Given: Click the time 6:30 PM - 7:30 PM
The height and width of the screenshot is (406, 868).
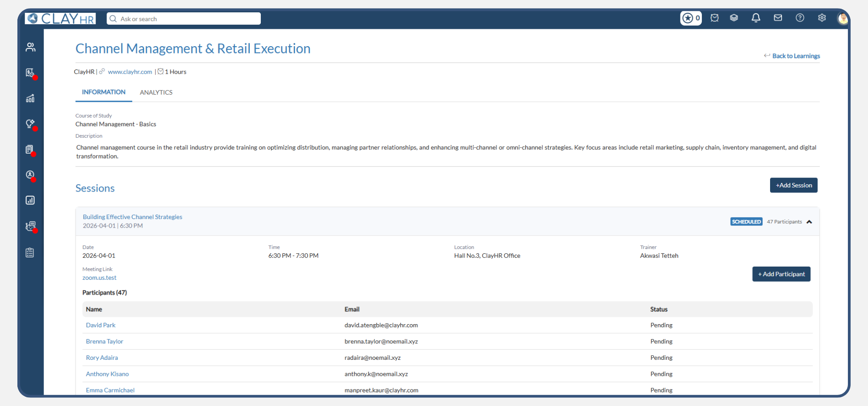Looking at the screenshot, I should (x=293, y=256).
